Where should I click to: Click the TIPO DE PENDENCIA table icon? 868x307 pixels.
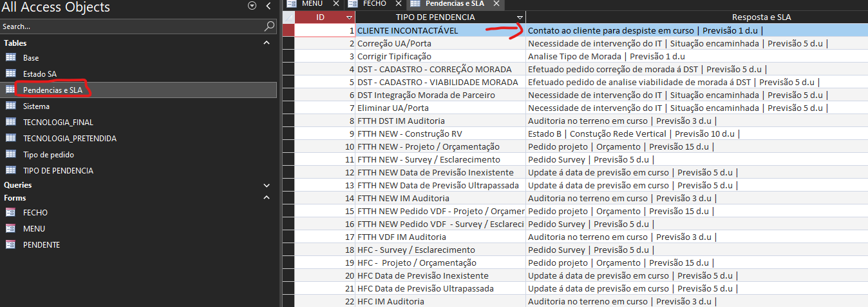click(10, 170)
